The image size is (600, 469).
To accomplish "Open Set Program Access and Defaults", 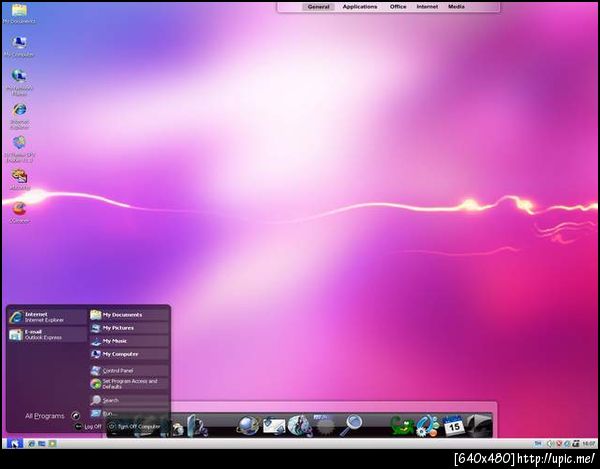I will [129, 384].
